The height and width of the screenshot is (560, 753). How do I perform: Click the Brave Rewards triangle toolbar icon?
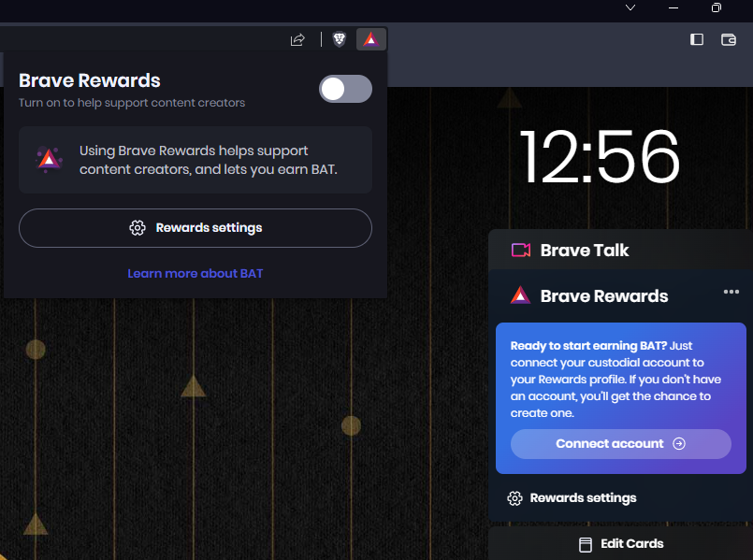tap(370, 39)
